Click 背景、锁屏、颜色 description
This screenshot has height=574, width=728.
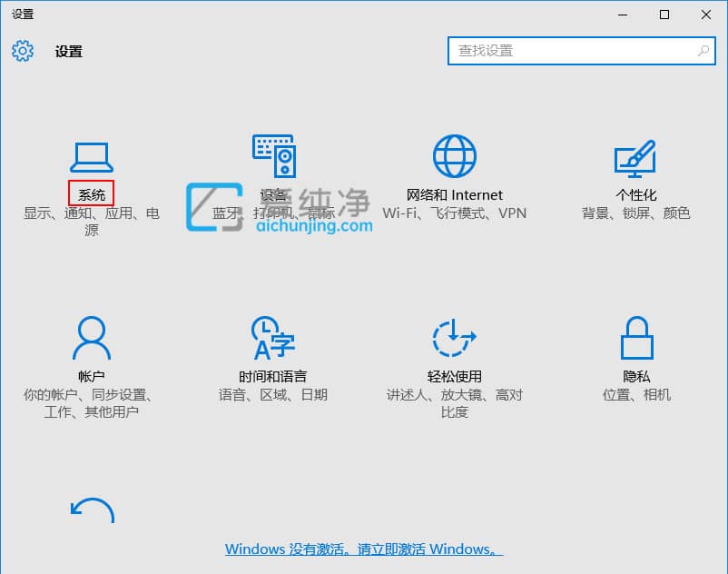(x=636, y=213)
